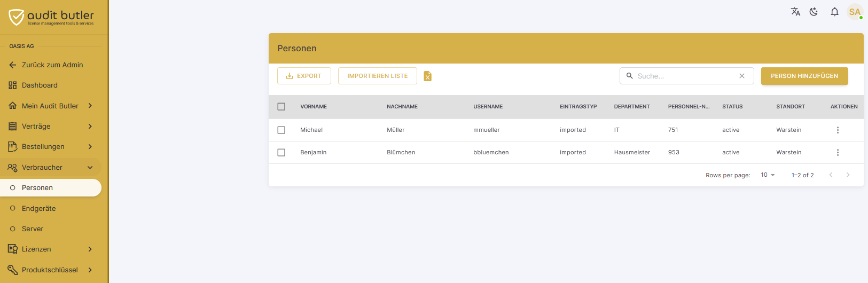Screen dimensions: 868x283
Task: Select all rows with header checkbox
Action: pyautogui.click(x=281, y=107)
